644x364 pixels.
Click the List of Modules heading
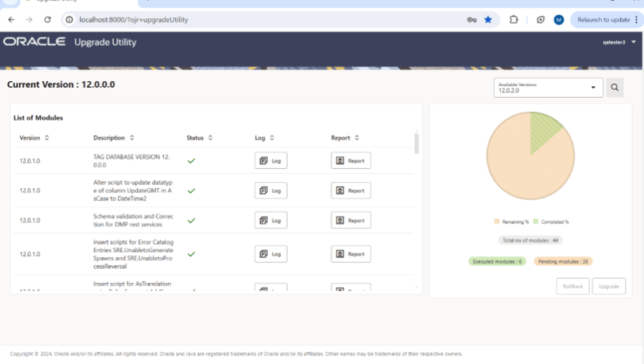click(x=38, y=118)
